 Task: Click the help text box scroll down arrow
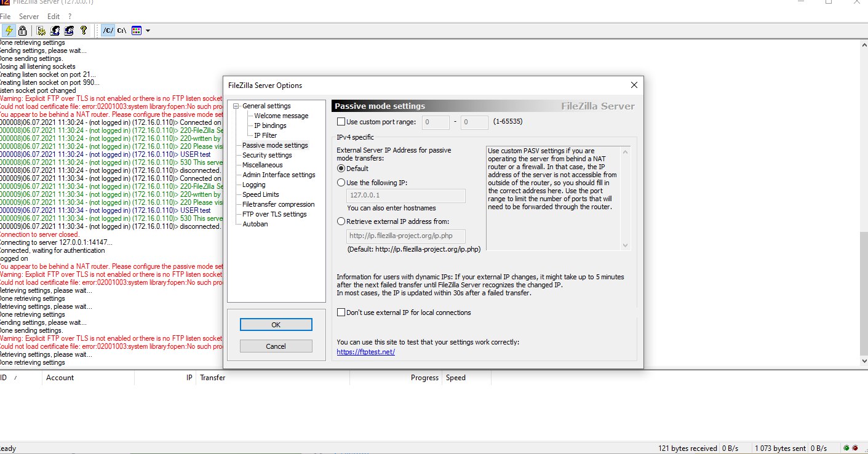click(x=626, y=245)
